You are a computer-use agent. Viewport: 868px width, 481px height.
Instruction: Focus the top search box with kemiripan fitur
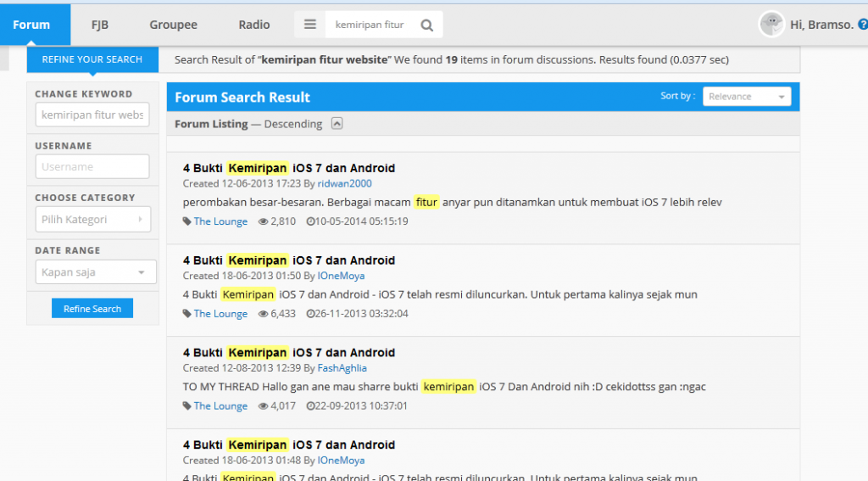[x=371, y=25]
